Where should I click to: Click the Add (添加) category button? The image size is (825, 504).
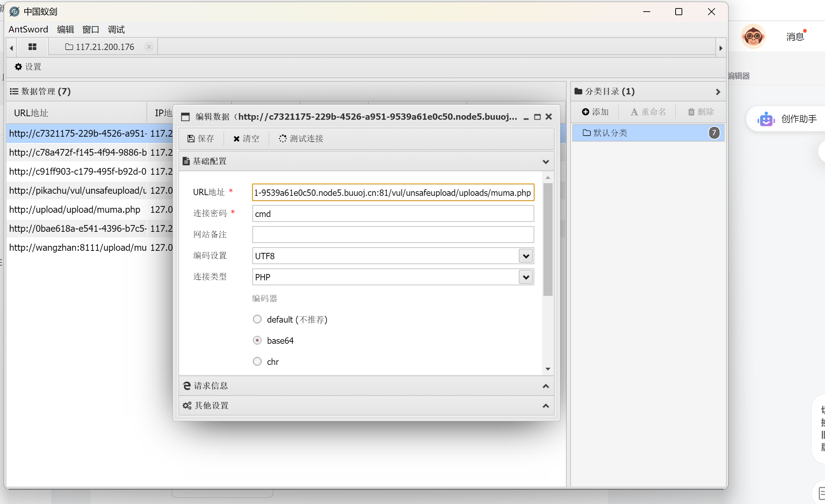[x=595, y=112]
